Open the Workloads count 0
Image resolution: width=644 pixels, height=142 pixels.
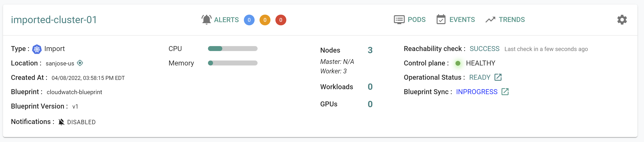click(370, 87)
